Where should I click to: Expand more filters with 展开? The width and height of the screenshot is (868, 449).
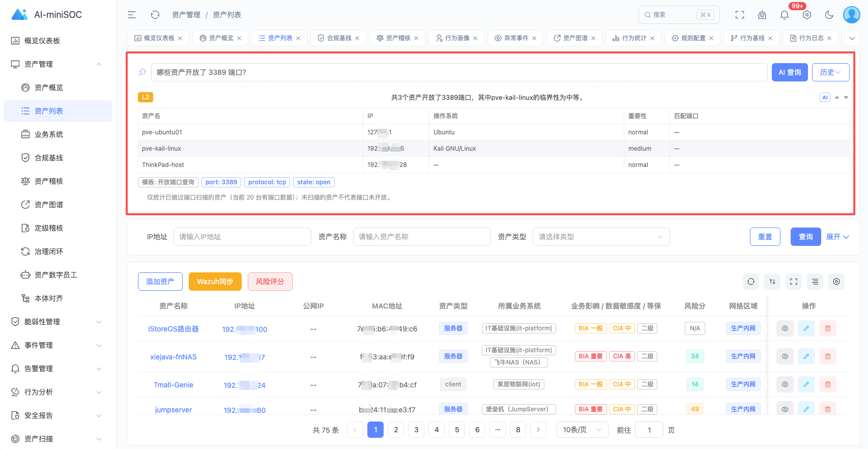pyautogui.click(x=837, y=237)
